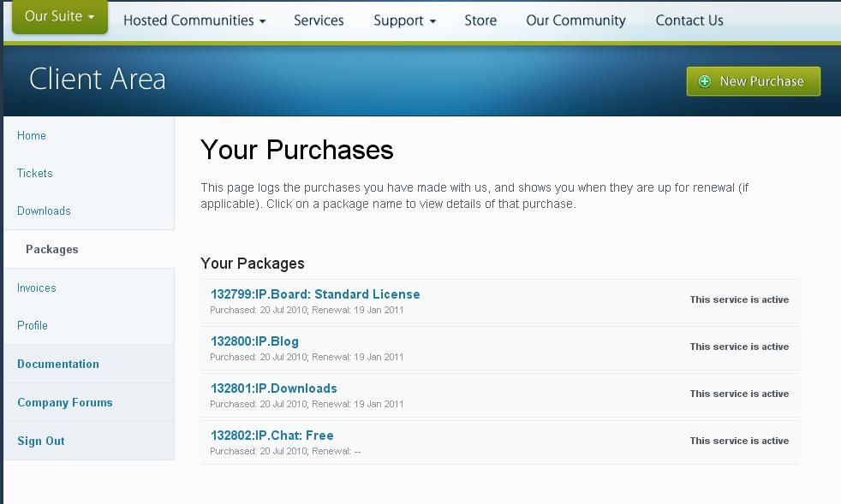Click IP.Chat's 'This service is active' status
The width and height of the screenshot is (841, 504).
(739, 442)
